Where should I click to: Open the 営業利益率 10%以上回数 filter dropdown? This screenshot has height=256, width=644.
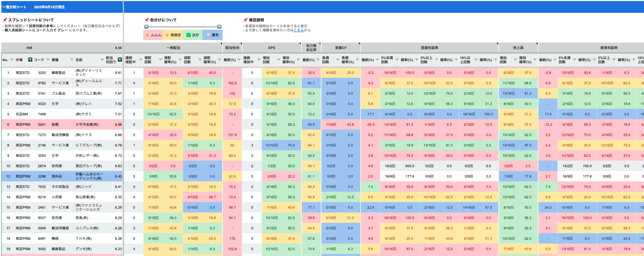[476, 60]
